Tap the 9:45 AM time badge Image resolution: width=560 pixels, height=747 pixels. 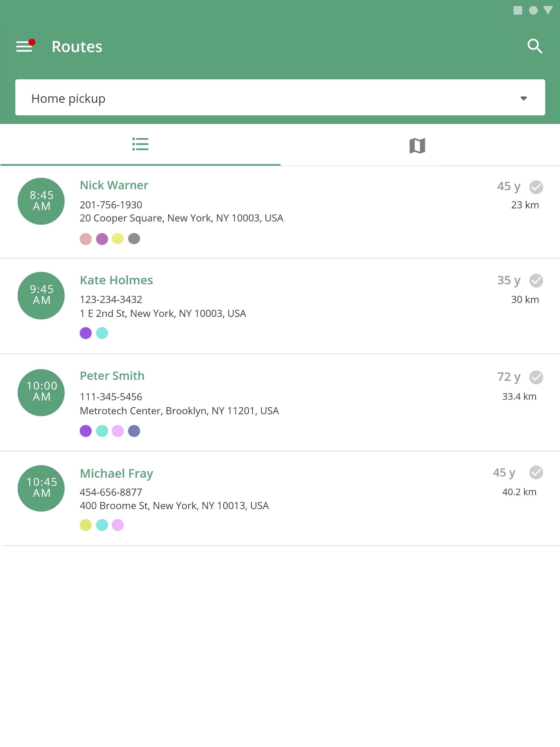(41, 296)
